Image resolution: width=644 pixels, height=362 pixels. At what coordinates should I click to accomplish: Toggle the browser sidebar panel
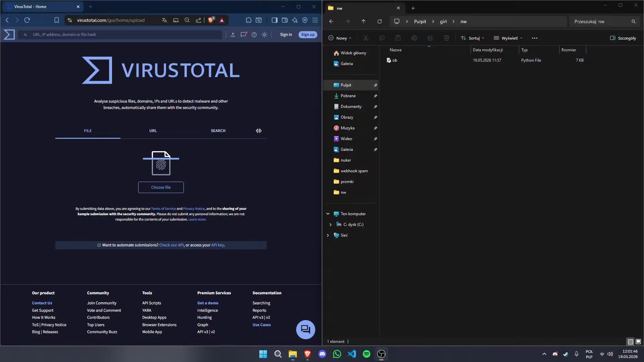[x=275, y=20]
